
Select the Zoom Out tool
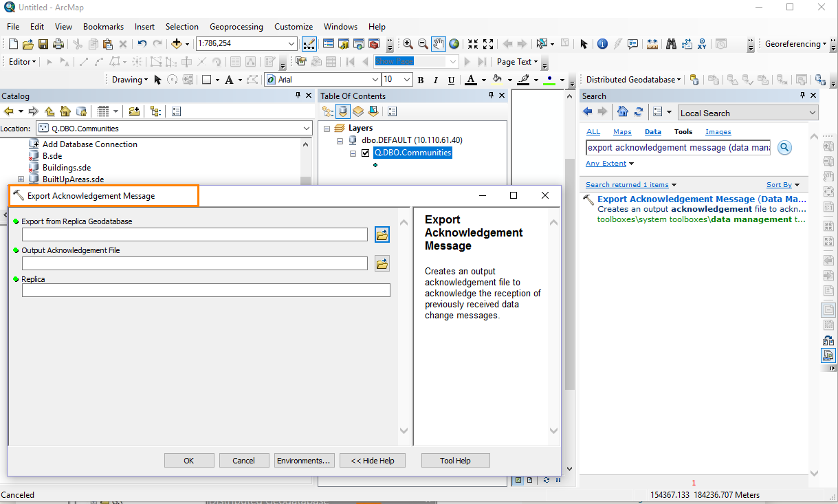coord(423,44)
